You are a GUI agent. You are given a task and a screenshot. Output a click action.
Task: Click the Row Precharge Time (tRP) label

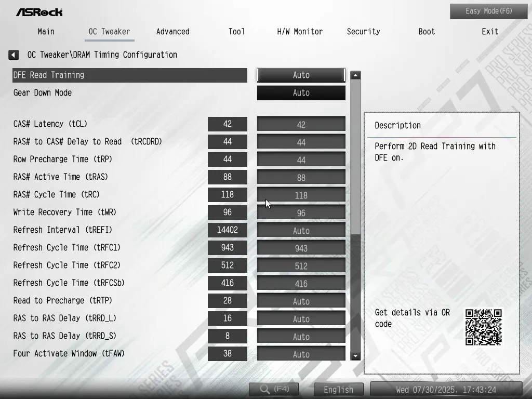pyautogui.click(x=63, y=159)
